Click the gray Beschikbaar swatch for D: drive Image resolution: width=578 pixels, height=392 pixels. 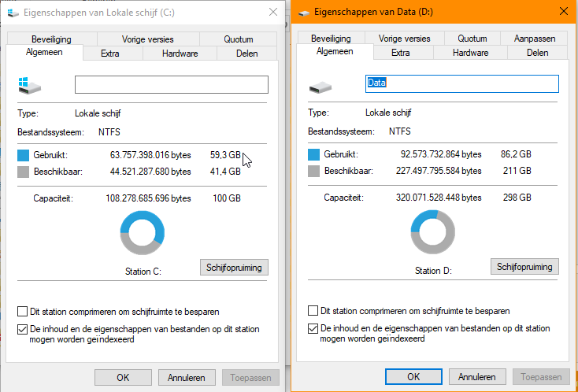(315, 171)
